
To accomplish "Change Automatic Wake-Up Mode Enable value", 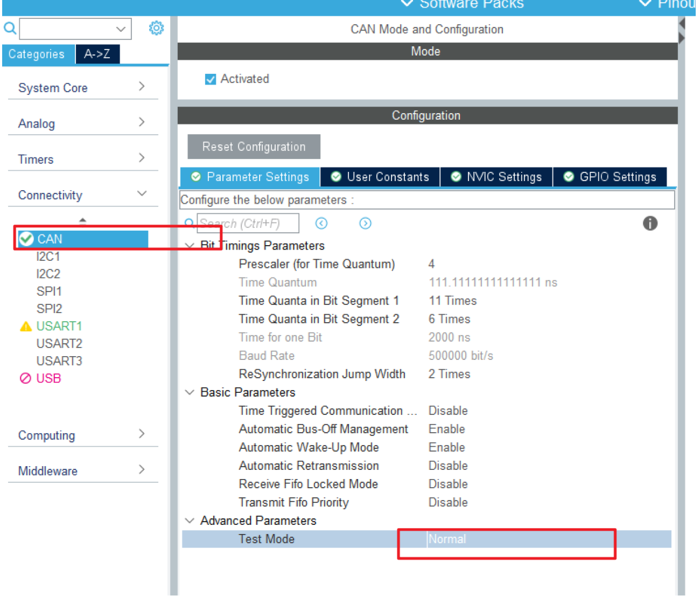I will [447, 447].
